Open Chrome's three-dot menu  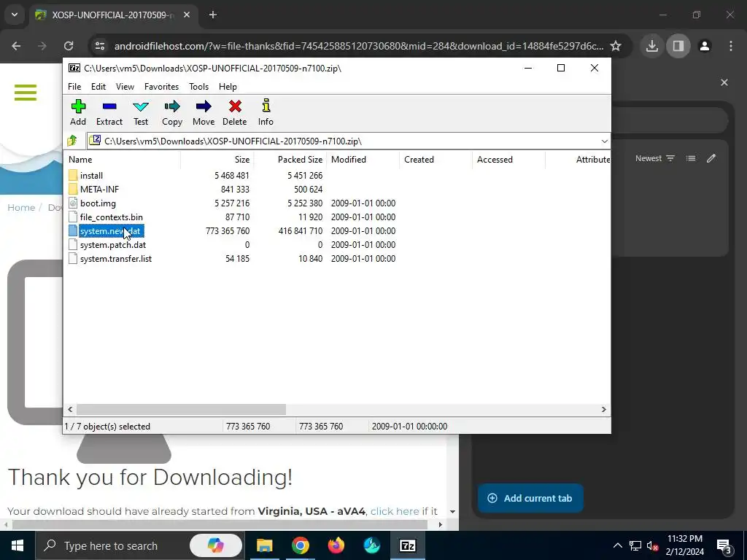[731, 46]
